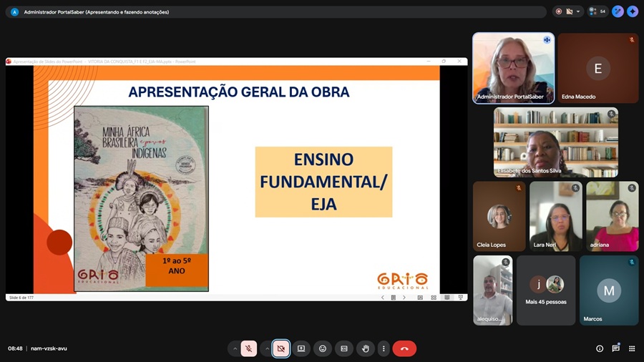
Task: Open the emoji reactions button
Action: point(323,348)
